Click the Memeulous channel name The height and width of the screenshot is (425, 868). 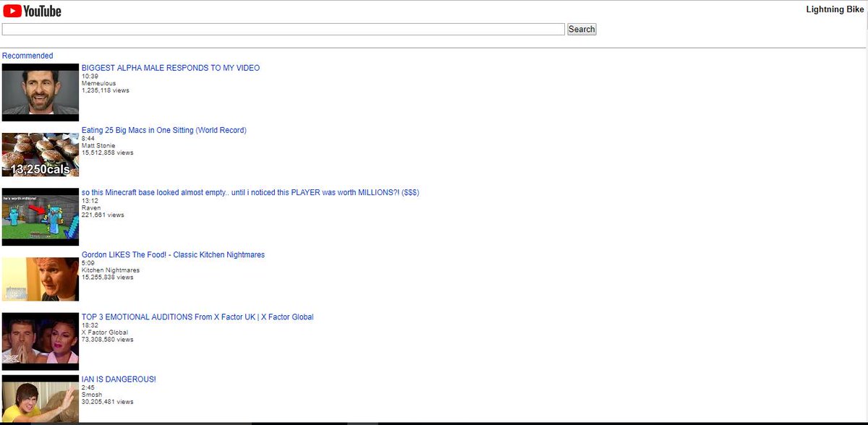point(98,83)
